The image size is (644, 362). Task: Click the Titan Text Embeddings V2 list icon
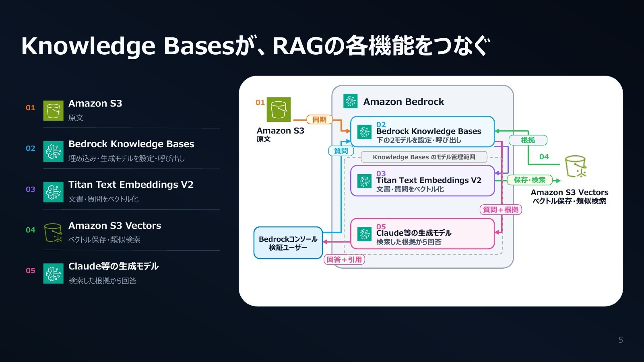click(54, 192)
